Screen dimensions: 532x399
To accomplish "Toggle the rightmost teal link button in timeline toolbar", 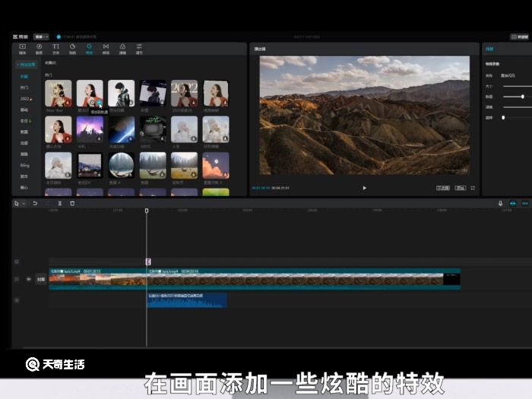I will 525,204.
